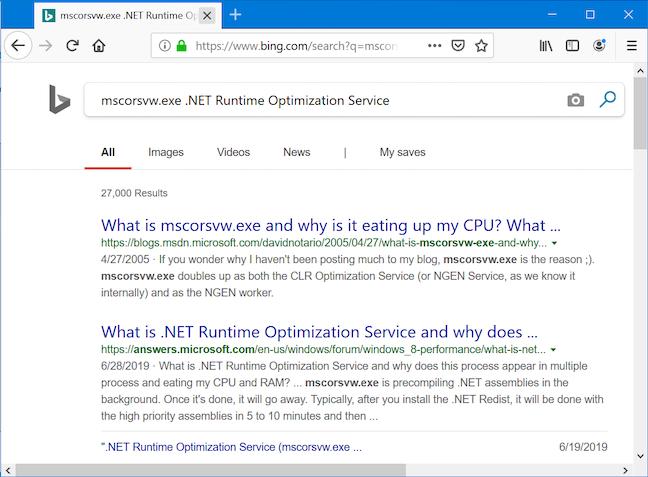The width and height of the screenshot is (648, 477).
Task: Open the Firefox hamburger menu
Action: point(631,45)
